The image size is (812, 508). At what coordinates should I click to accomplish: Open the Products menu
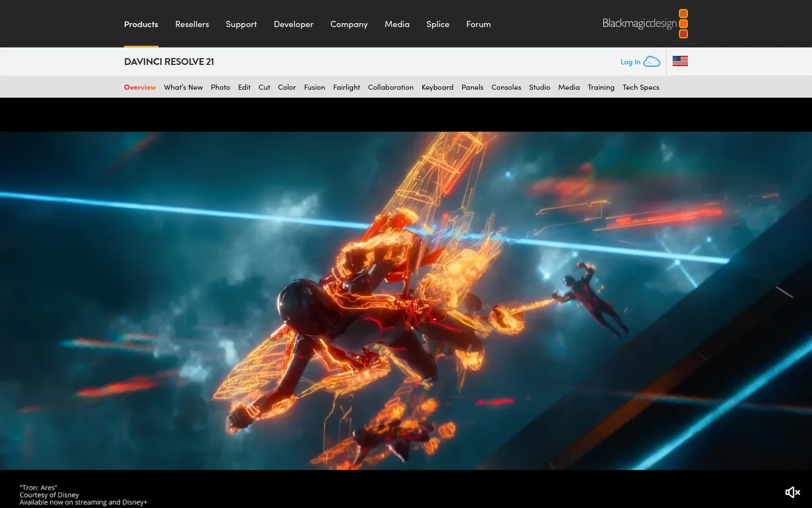141,24
